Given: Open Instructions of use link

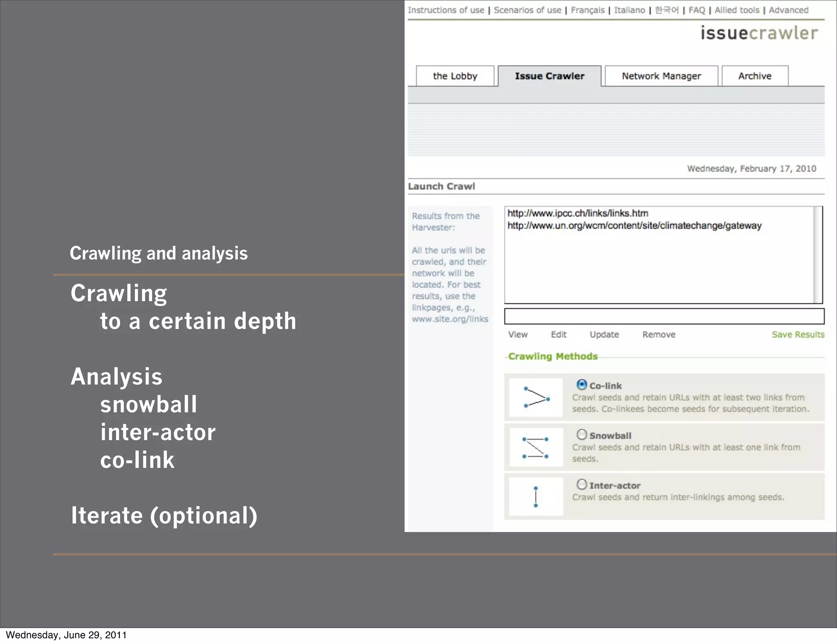Looking at the screenshot, I should [x=446, y=10].
